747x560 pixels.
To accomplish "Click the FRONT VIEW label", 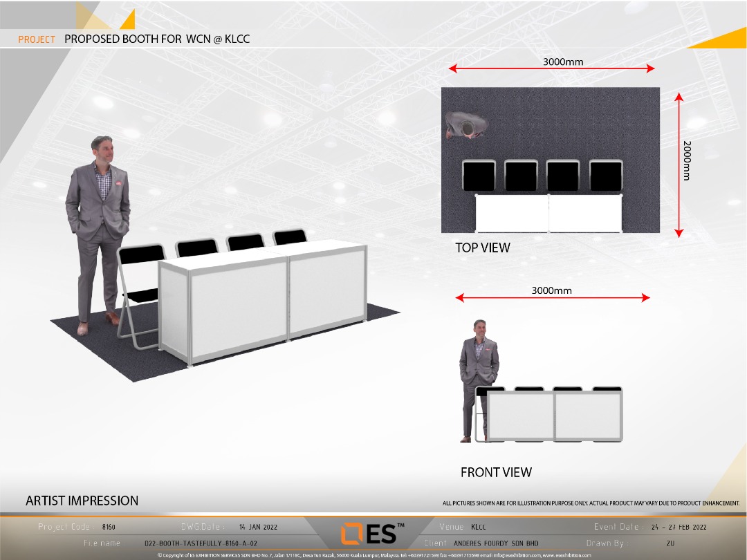I will [x=496, y=473].
